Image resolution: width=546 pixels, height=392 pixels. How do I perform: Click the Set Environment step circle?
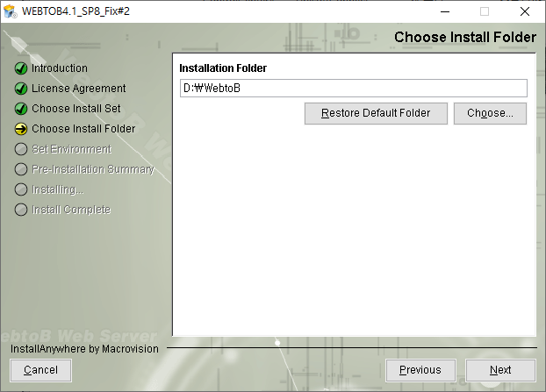[21, 149]
